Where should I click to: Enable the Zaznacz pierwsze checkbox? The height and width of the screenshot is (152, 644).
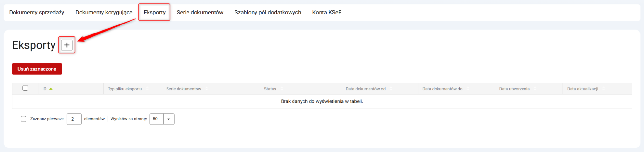(24, 119)
